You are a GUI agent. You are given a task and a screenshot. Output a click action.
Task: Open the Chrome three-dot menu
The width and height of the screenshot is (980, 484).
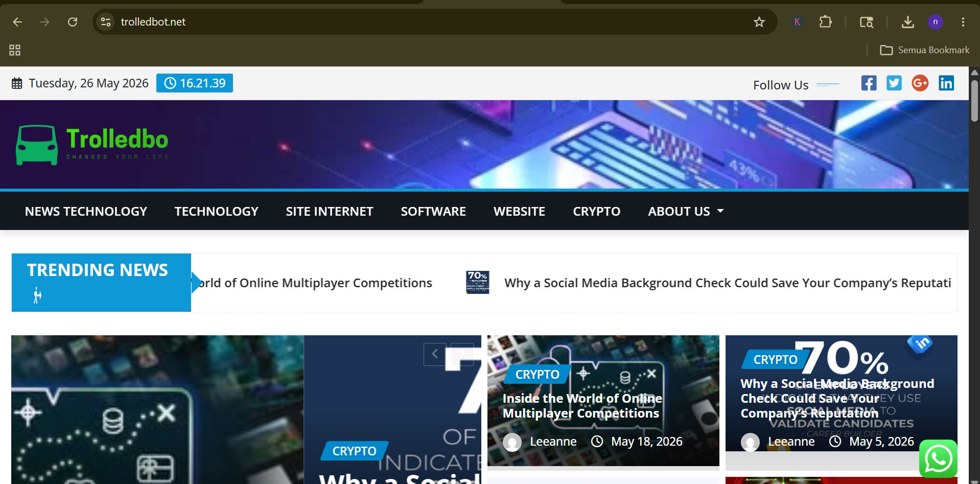click(963, 22)
